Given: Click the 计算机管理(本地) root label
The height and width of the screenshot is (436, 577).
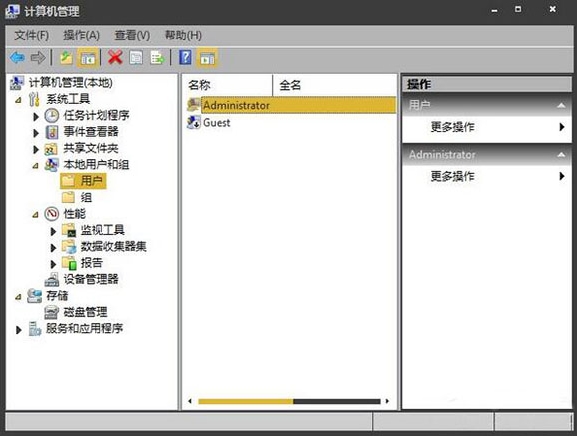Looking at the screenshot, I should [71, 83].
